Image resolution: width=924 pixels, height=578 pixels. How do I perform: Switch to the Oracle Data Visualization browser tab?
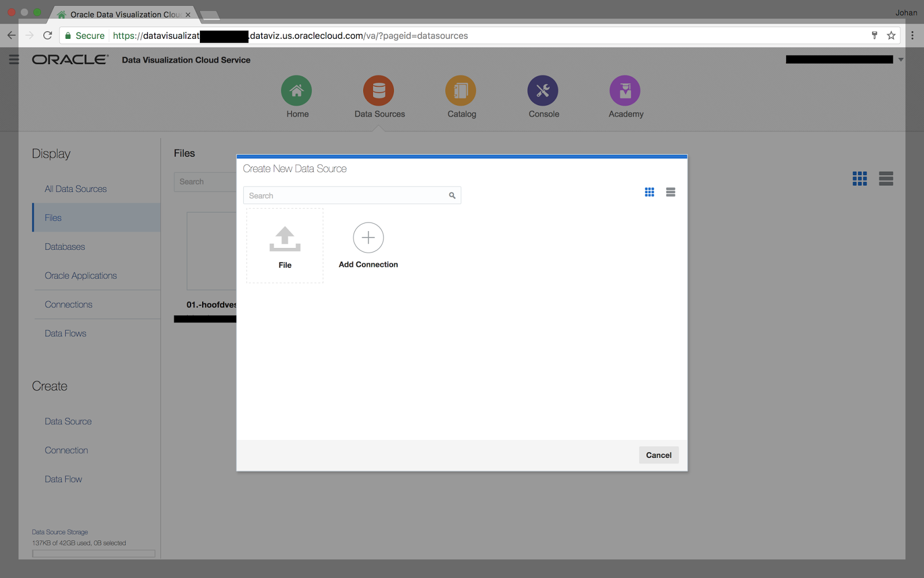point(121,14)
